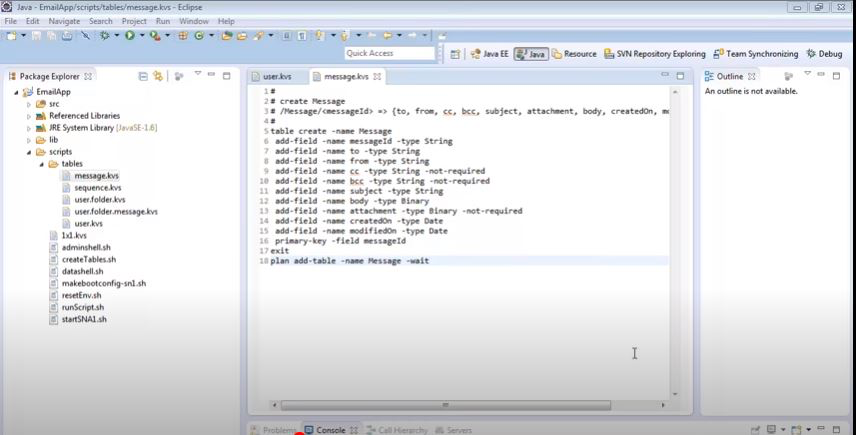The image size is (856, 435).
Task: Collapse the scripts folder node
Action: (29, 152)
